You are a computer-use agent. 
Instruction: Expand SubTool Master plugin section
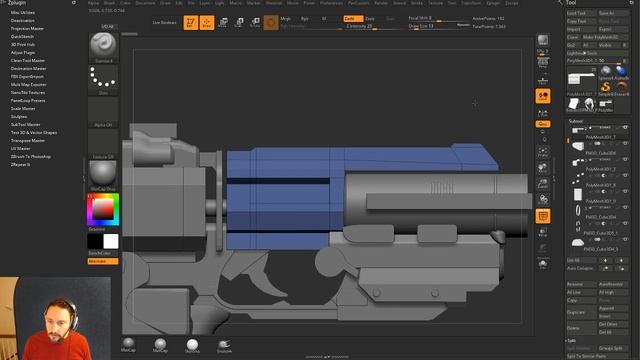tap(25, 124)
